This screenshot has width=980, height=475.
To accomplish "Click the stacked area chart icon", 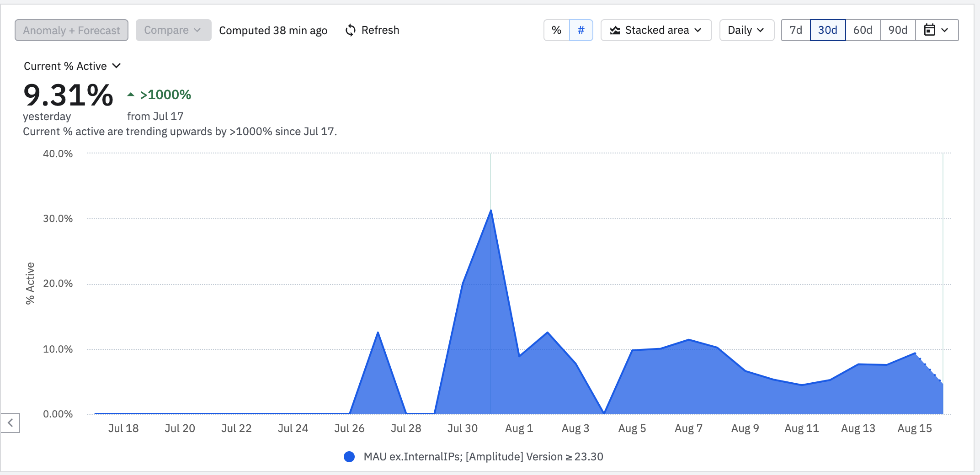I will tap(615, 30).
